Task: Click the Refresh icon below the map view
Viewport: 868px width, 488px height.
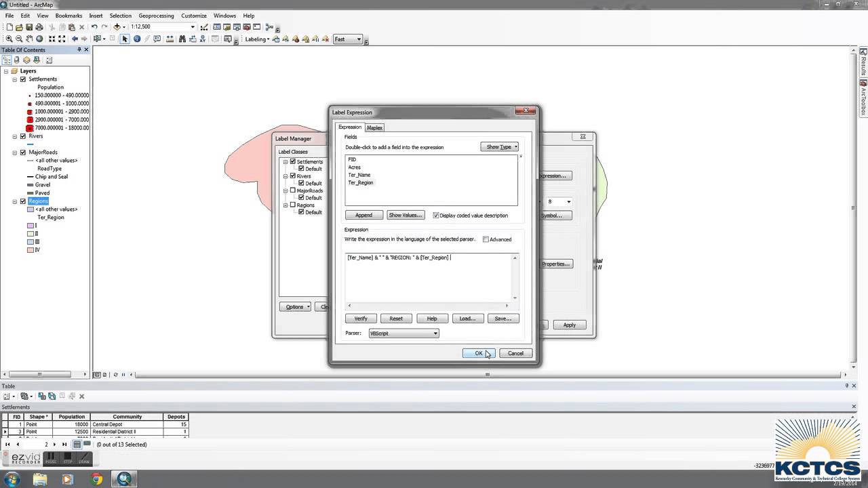Action: [115, 374]
